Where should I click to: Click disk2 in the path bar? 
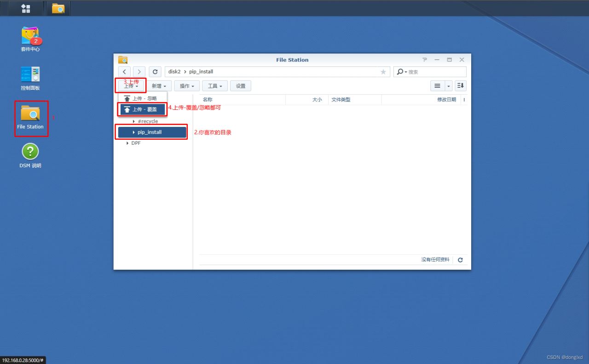(174, 72)
